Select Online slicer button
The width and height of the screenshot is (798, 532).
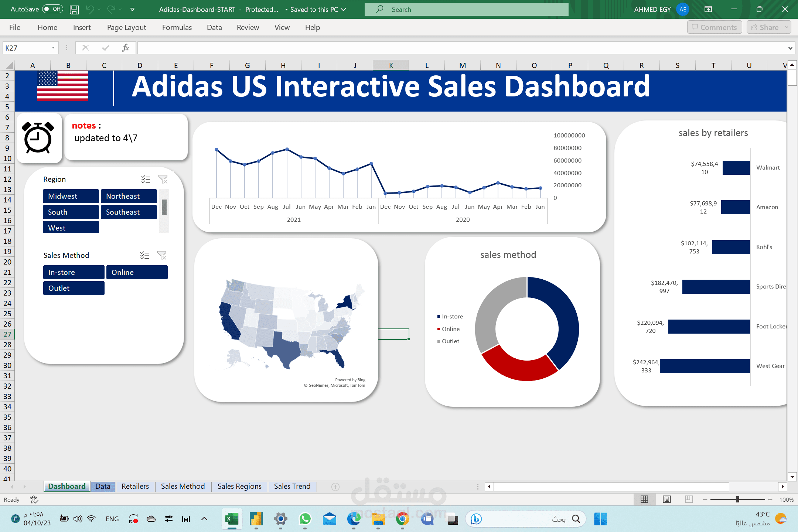click(137, 272)
